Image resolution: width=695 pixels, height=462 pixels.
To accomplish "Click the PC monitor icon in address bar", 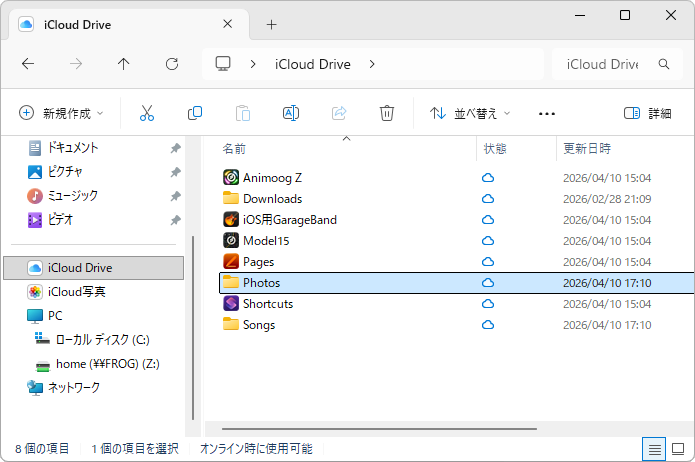I will point(223,64).
